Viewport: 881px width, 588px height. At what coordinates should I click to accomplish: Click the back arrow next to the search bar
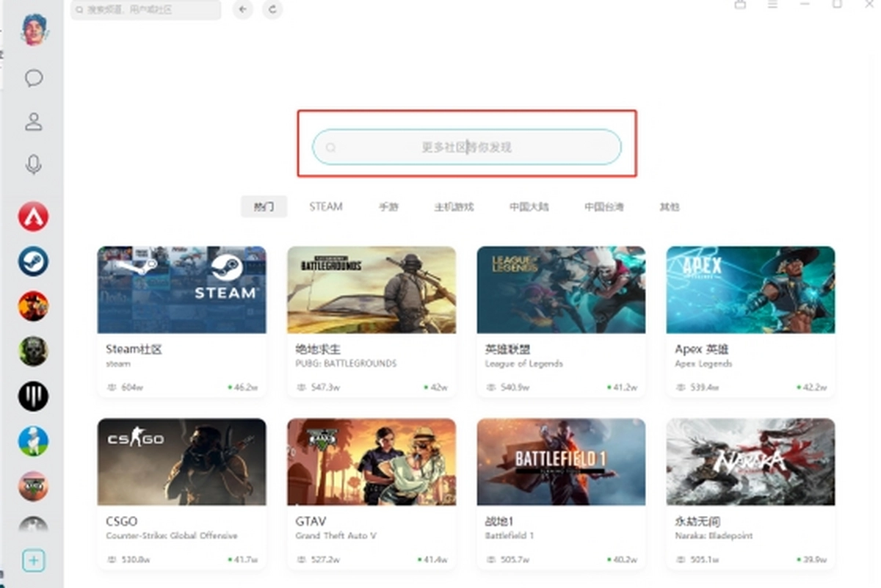click(x=242, y=10)
